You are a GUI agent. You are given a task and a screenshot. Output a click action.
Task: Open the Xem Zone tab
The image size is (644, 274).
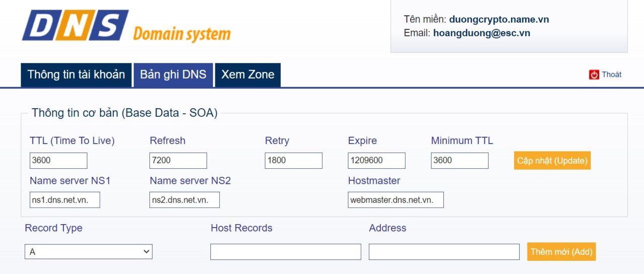pos(248,75)
